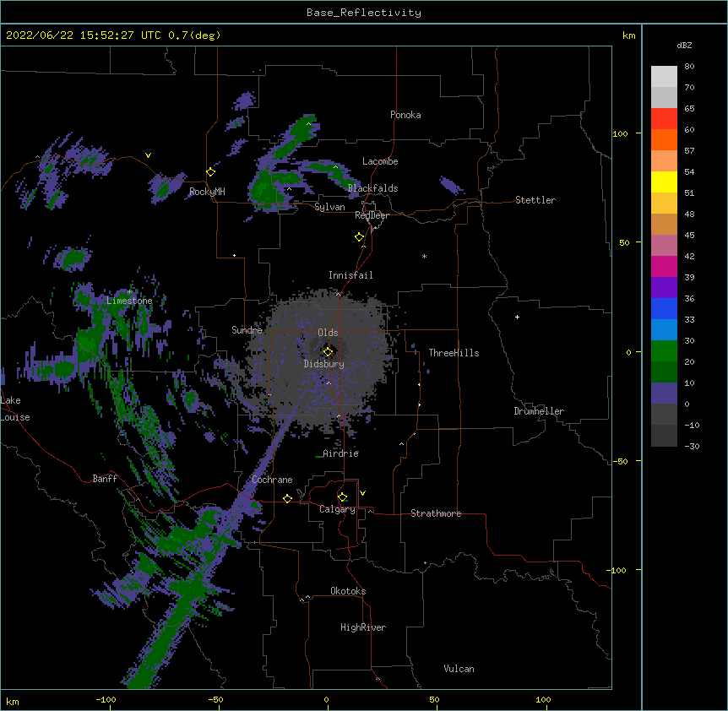Image resolution: width=728 pixels, height=711 pixels.
Task: Select the RedDeer city label
Action: click(x=372, y=215)
